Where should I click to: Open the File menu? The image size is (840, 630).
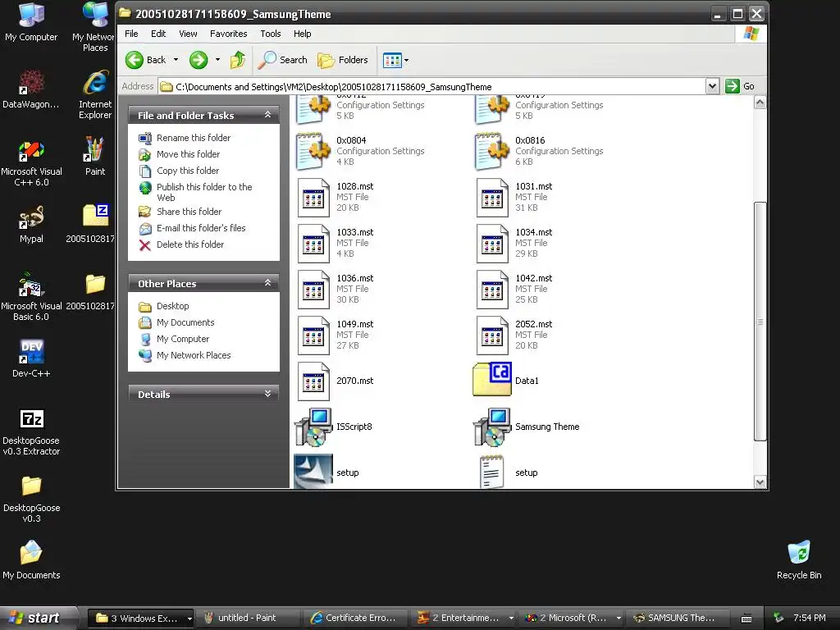[131, 34]
